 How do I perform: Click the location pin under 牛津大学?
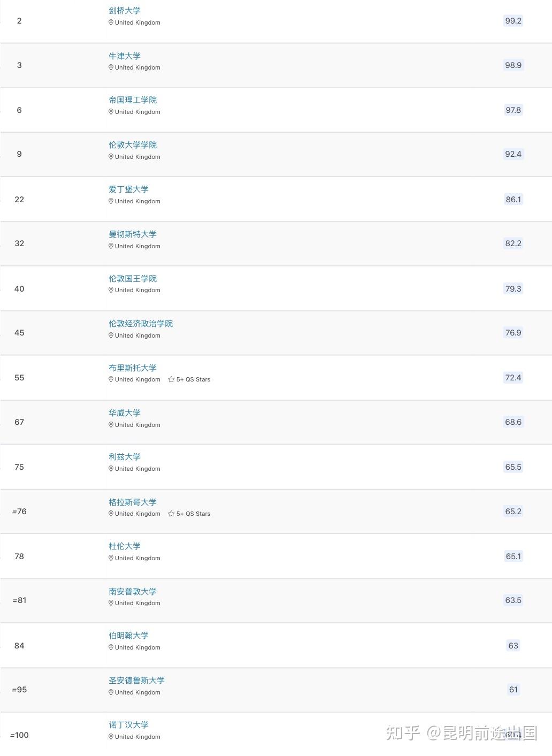point(111,67)
